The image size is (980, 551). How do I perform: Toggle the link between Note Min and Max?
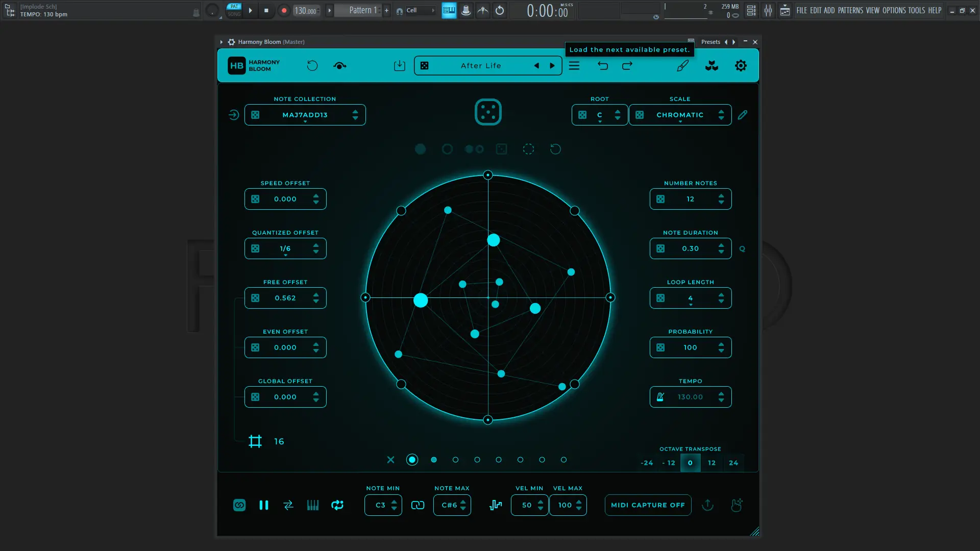click(x=418, y=505)
